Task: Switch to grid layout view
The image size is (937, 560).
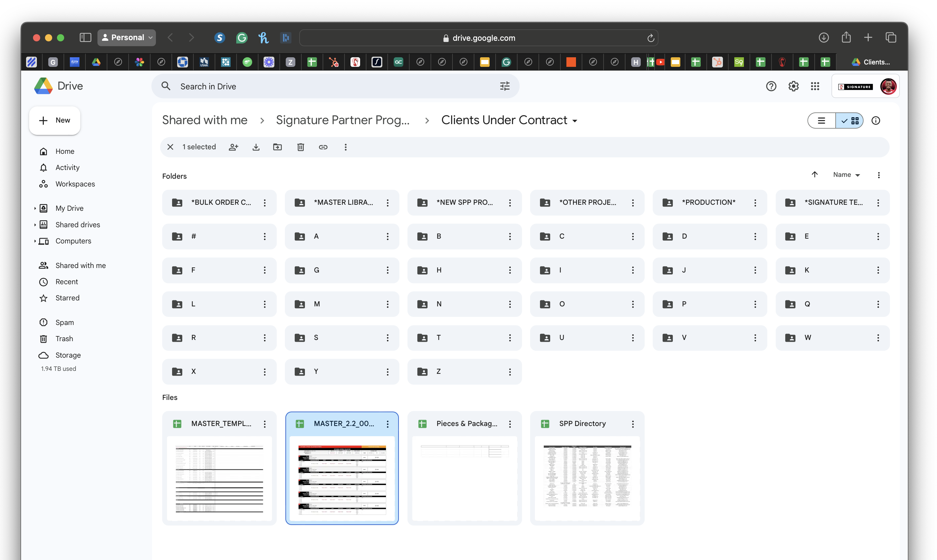Action: [850, 121]
